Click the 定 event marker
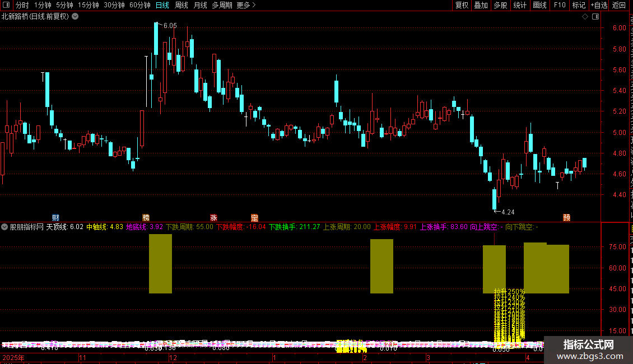This screenshot has width=633, height=364. (254, 217)
